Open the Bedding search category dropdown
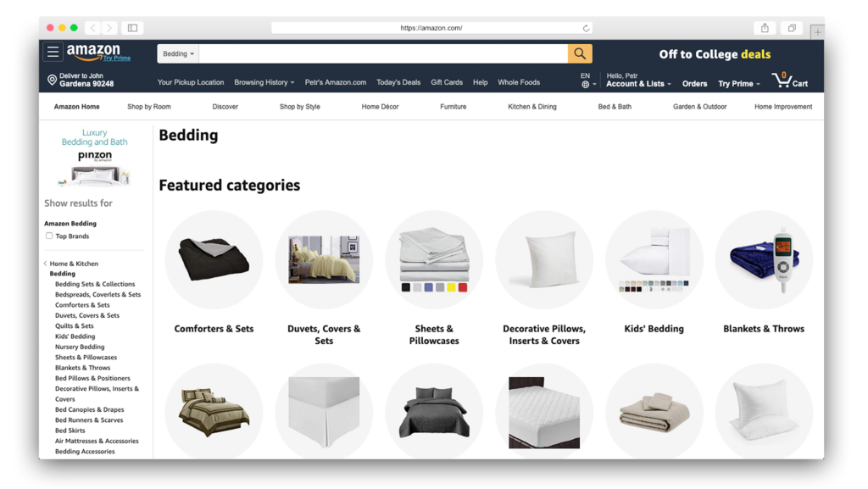This screenshot has height=489, width=868. coord(178,53)
